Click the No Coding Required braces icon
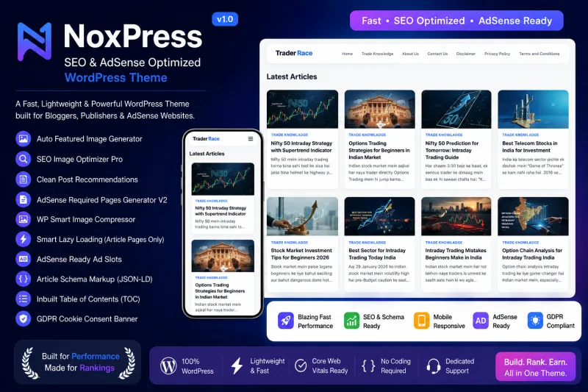This screenshot has height=392, width=588. 368,366
